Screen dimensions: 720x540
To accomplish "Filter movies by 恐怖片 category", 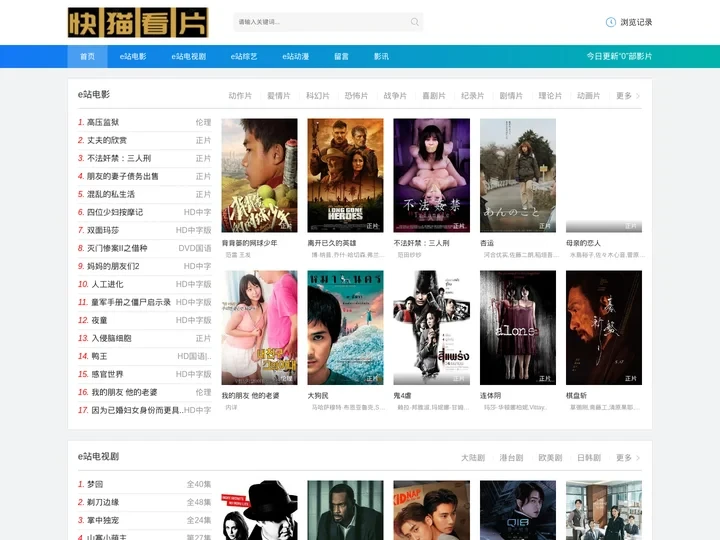I will (x=356, y=96).
